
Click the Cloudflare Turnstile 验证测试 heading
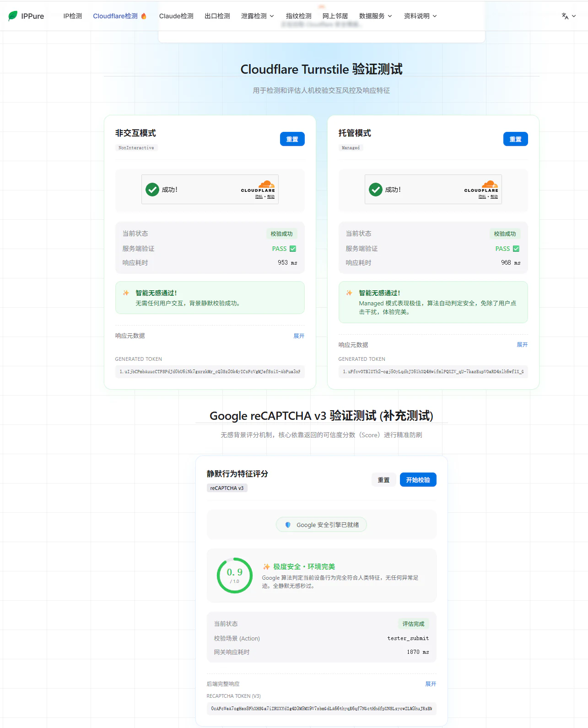coord(322,69)
